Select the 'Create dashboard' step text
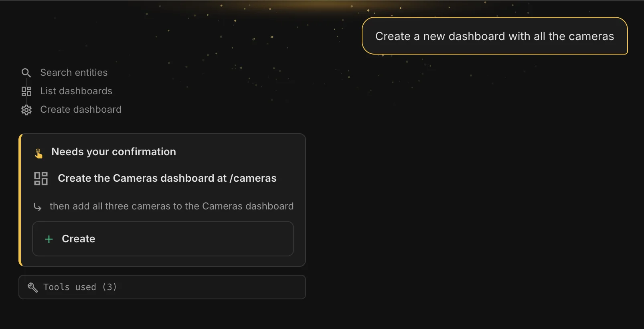 [x=81, y=110]
